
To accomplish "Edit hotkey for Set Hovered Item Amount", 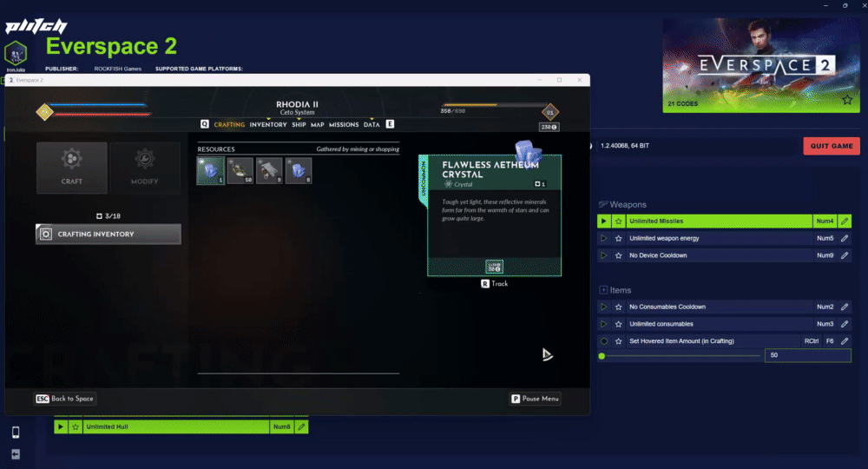I will point(845,341).
